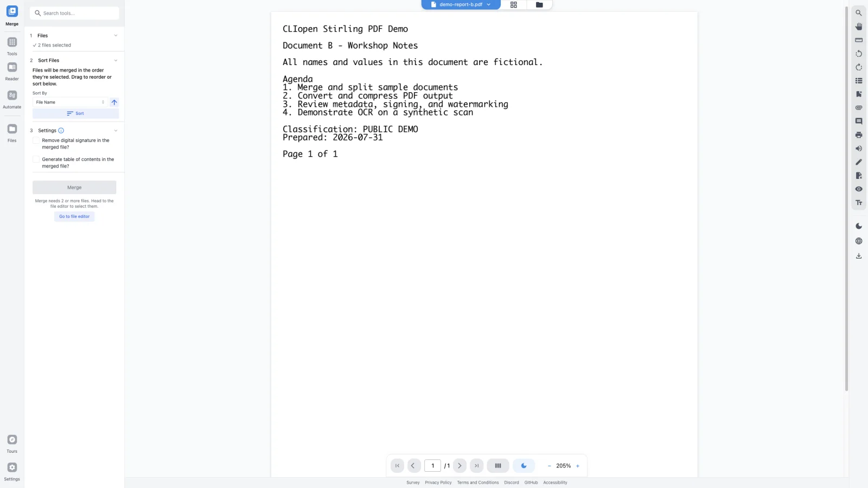Open the comments panel icon
Image resolution: width=868 pixels, height=488 pixels.
(x=859, y=121)
